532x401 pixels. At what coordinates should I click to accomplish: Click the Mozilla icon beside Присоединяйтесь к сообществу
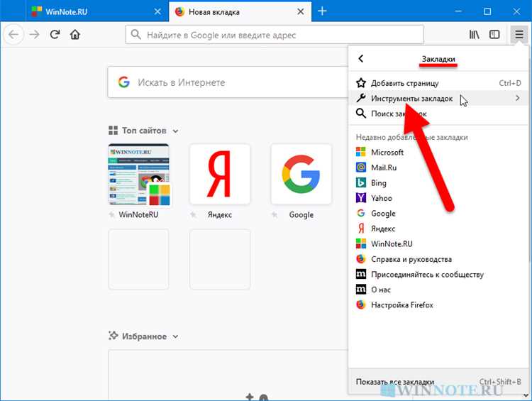coord(360,274)
